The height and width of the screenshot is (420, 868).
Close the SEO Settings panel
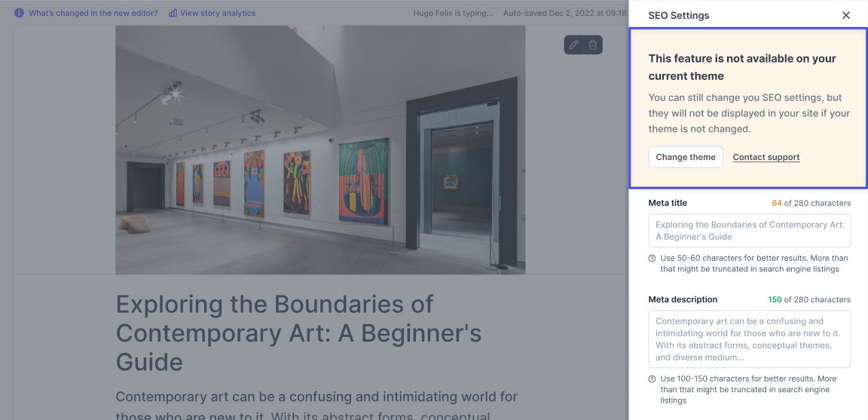[x=846, y=16]
